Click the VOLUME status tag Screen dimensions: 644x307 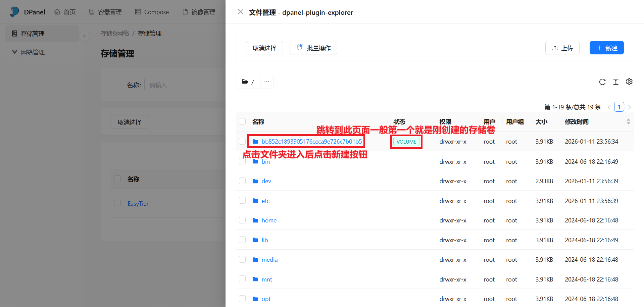coord(406,142)
